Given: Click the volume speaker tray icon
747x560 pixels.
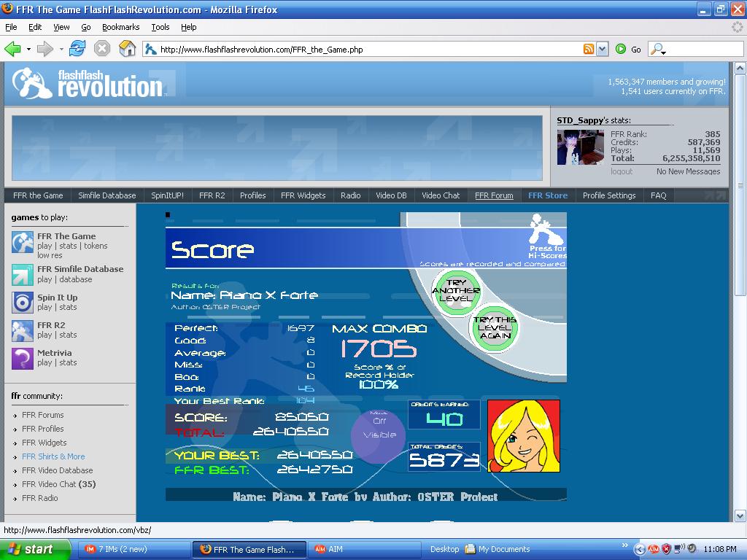Looking at the screenshot, I should pos(692,548).
